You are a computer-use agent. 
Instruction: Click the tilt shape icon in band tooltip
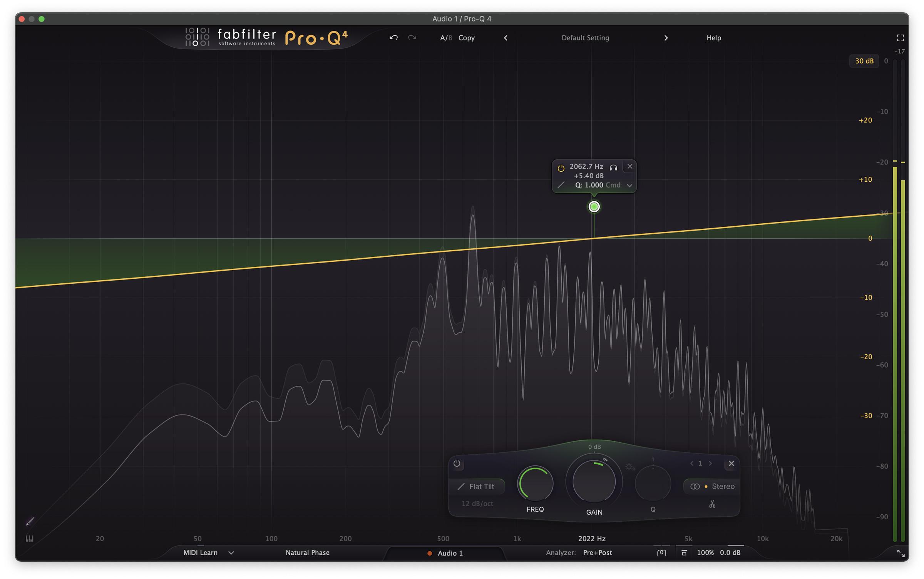pos(561,185)
